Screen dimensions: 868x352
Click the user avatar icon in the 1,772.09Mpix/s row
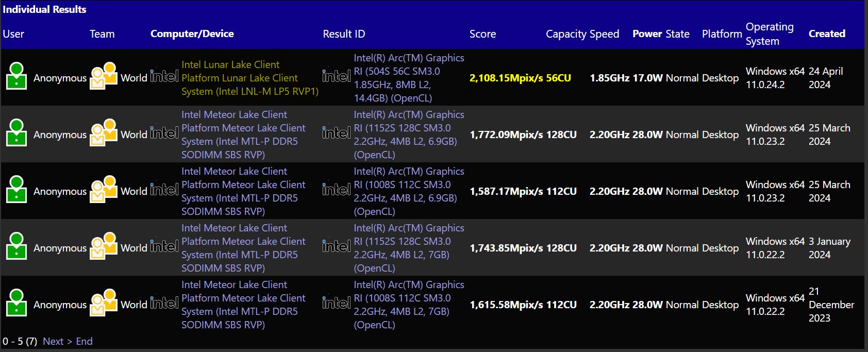pyautogui.click(x=16, y=133)
